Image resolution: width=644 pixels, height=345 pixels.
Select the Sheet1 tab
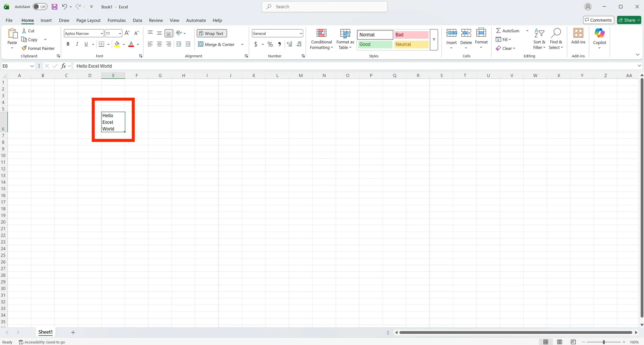pos(45,332)
